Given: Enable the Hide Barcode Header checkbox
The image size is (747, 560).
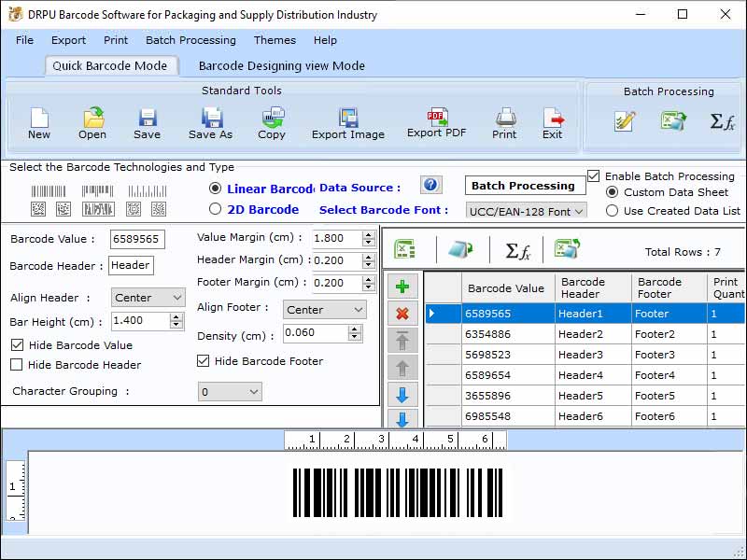Looking at the screenshot, I should pos(17,365).
